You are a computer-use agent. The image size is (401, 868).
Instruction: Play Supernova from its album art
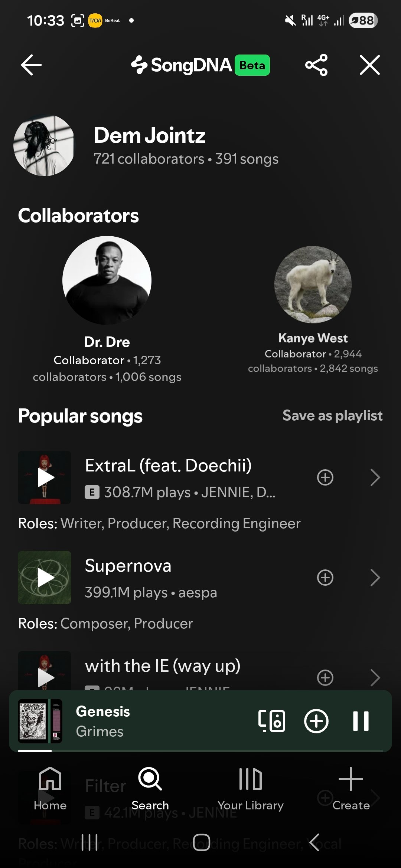[x=45, y=578]
